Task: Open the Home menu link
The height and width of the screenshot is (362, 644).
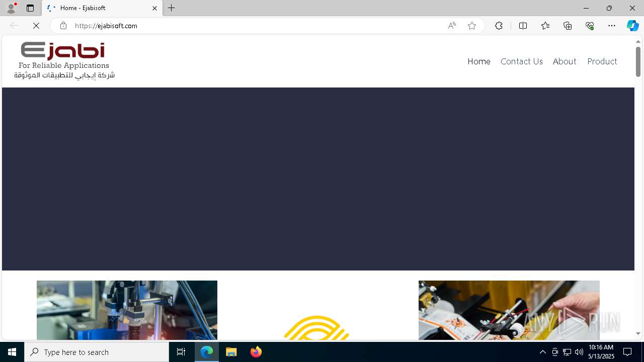Action: 479,61
